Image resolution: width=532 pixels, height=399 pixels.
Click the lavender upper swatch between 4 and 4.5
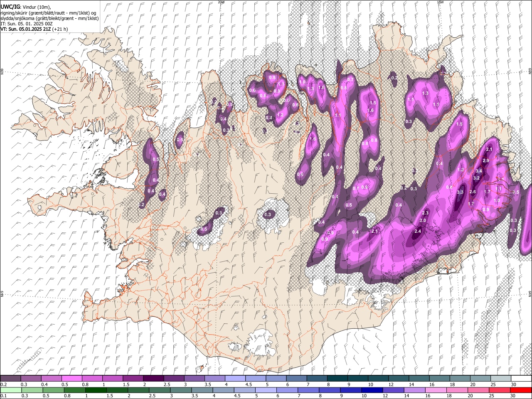point(235,378)
